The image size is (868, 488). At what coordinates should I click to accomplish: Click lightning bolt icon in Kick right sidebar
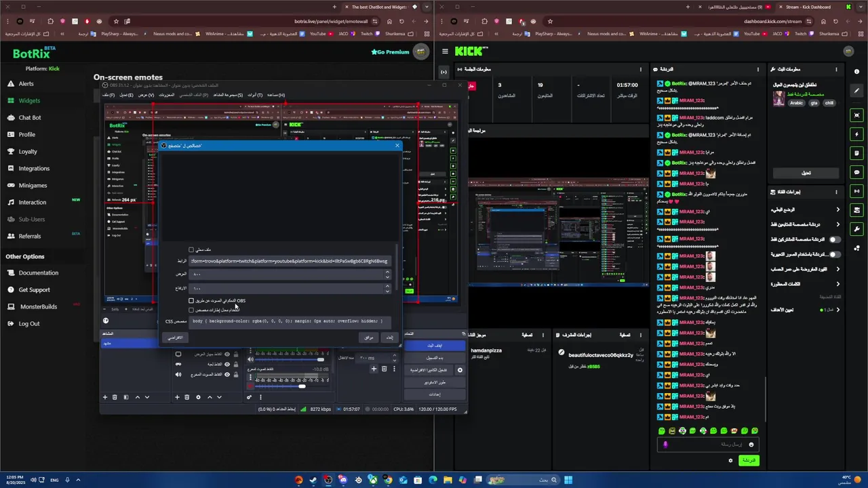pyautogui.click(x=857, y=134)
